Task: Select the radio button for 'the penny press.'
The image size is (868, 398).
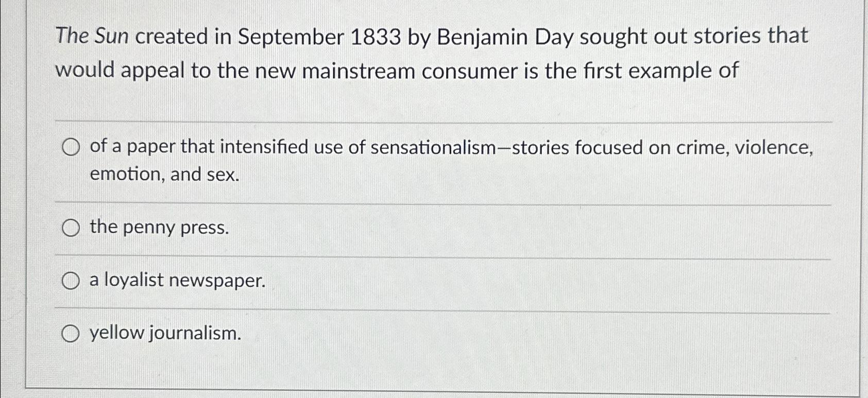Action: [x=71, y=227]
